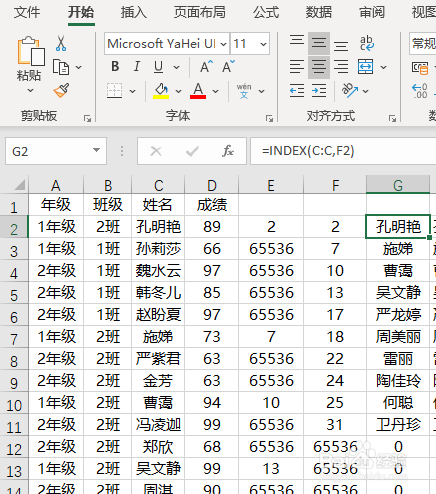
Task: Center text horizontally
Action: [x=319, y=67]
